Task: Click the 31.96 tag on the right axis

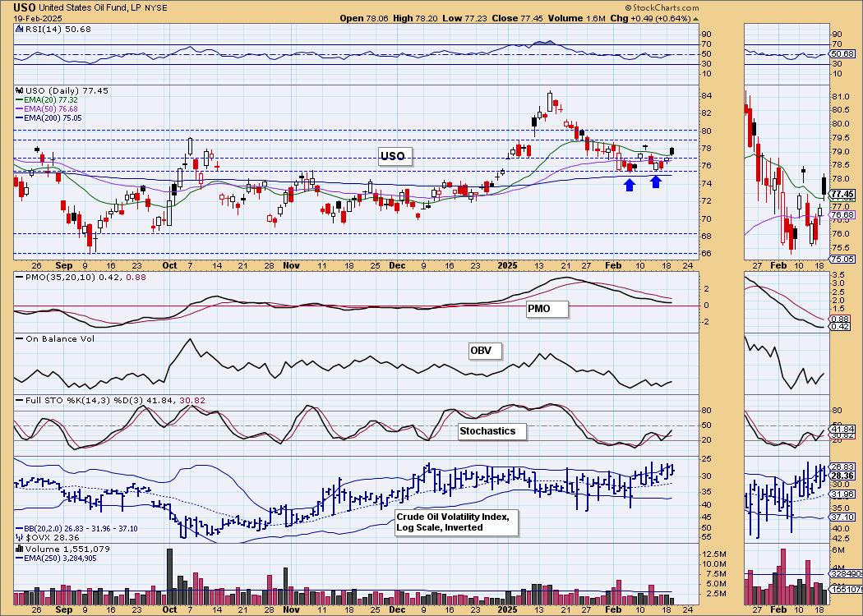Action: tap(843, 494)
